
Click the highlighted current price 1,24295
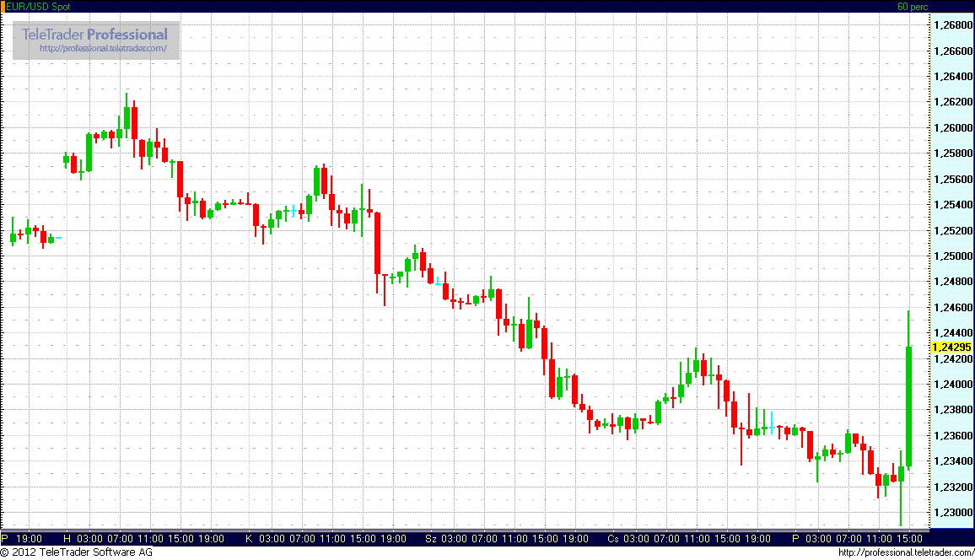pyautogui.click(x=951, y=347)
